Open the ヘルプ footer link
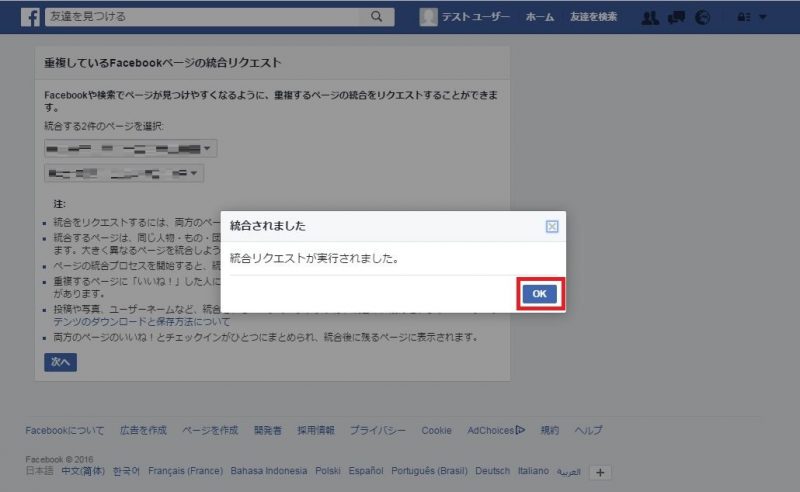 pyautogui.click(x=588, y=430)
